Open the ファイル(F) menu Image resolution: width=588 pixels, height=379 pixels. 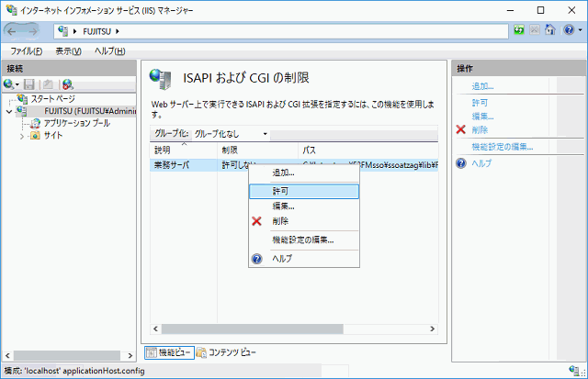point(27,51)
